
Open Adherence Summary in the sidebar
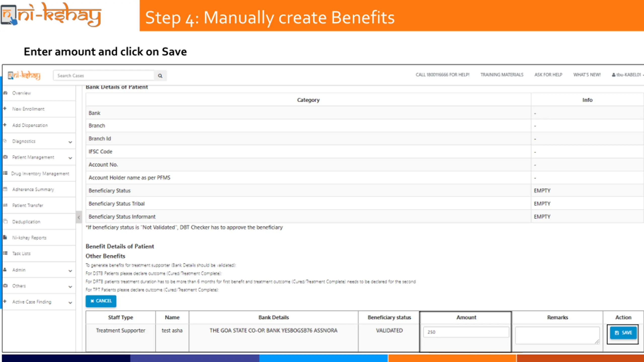point(33,189)
